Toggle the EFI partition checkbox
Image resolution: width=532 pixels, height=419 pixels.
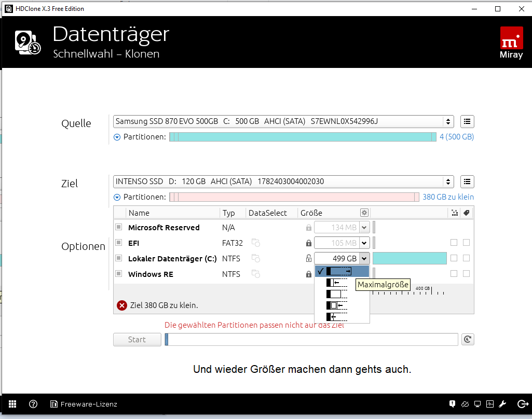[118, 242]
